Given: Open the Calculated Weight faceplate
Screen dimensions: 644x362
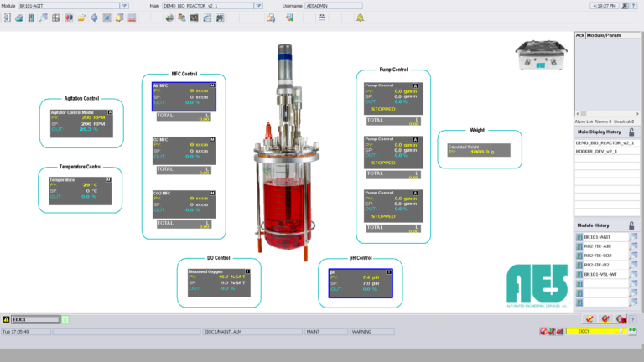Looking at the screenshot, I should tap(479, 150).
